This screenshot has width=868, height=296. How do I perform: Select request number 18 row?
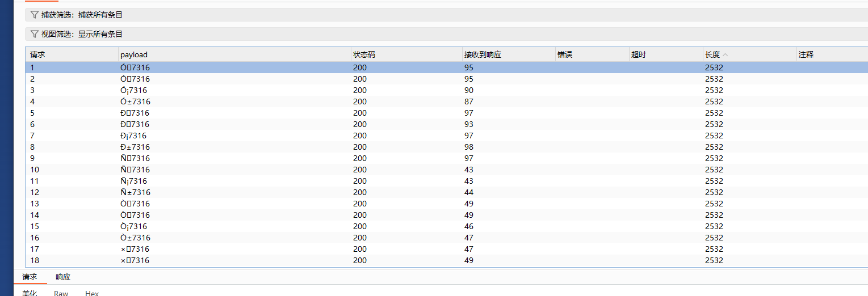point(447,260)
